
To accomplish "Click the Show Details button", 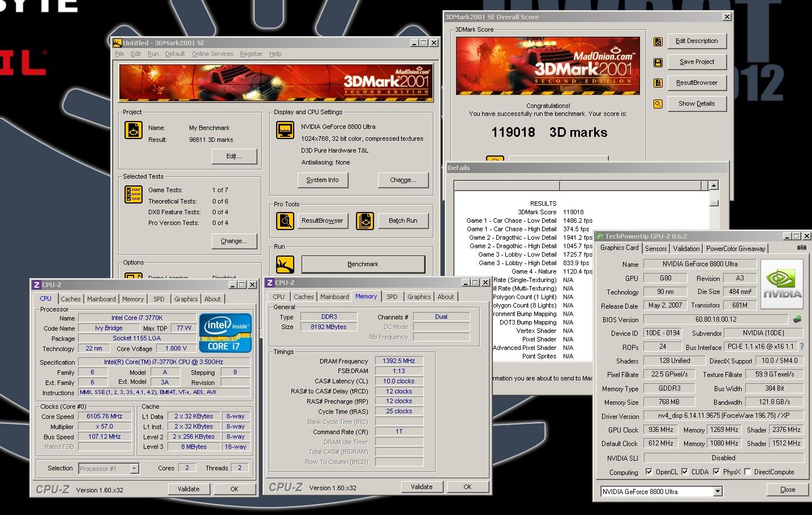I will click(x=697, y=104).
